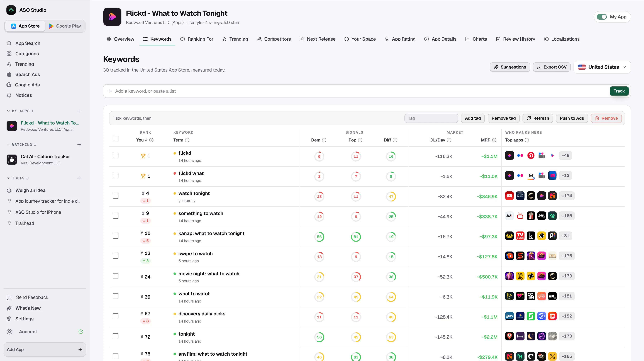Click the ASO Studio logo icon
The image size is (644, 361).
(x=11, y=10)
